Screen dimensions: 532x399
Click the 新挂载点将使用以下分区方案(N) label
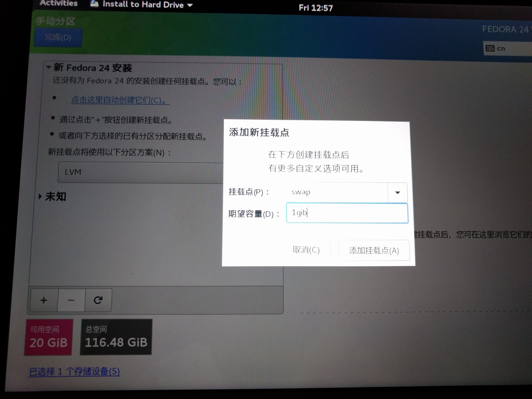click(110, 153)
